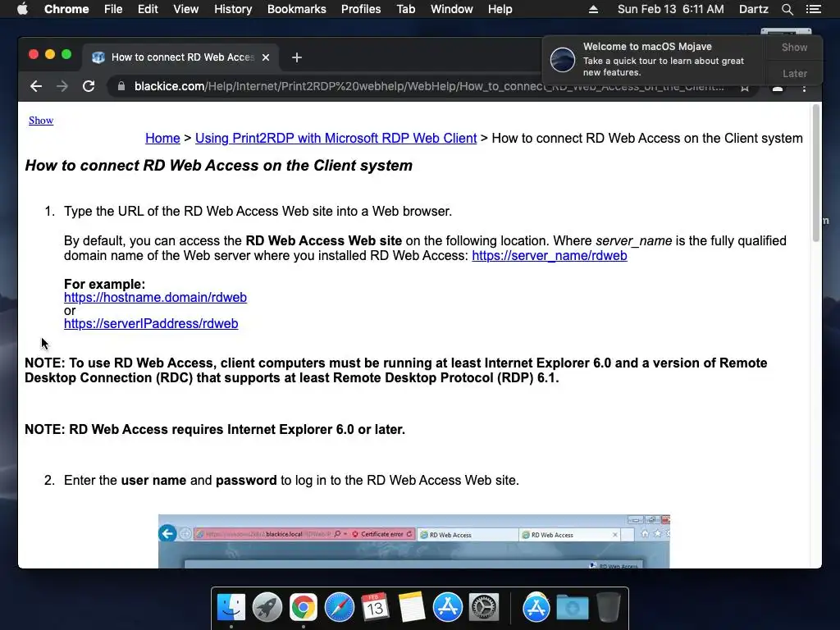Click Google Chrome in the Dock
Image resolution: width=840 pixels, height=630 pixels.
pos(304,608)
